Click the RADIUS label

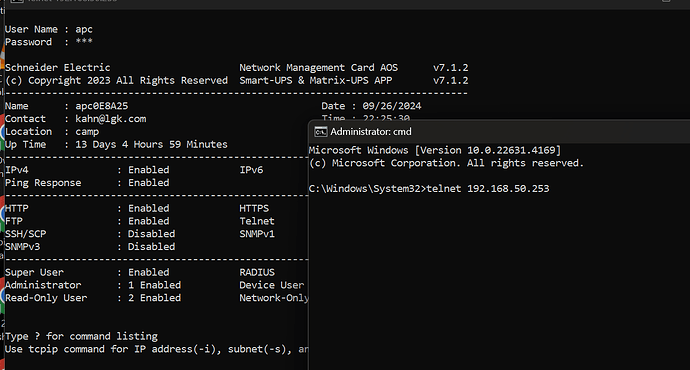(x=257, y=272)
